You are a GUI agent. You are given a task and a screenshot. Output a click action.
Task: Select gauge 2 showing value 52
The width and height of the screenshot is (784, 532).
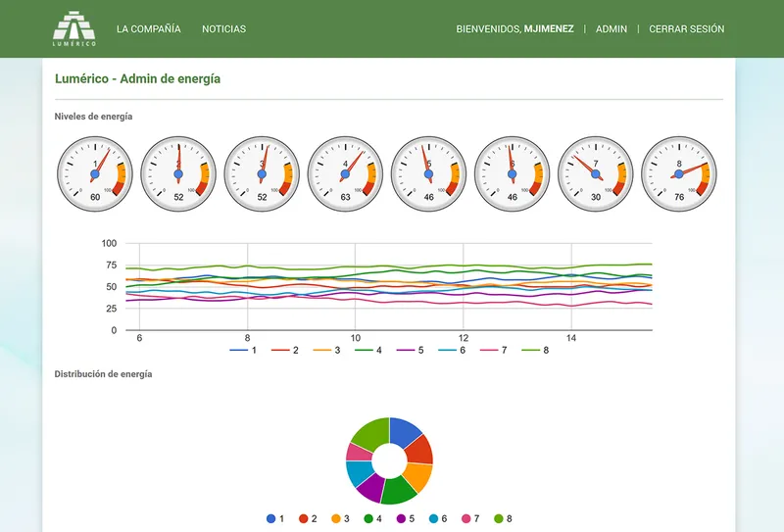click(x=178, y=173)
